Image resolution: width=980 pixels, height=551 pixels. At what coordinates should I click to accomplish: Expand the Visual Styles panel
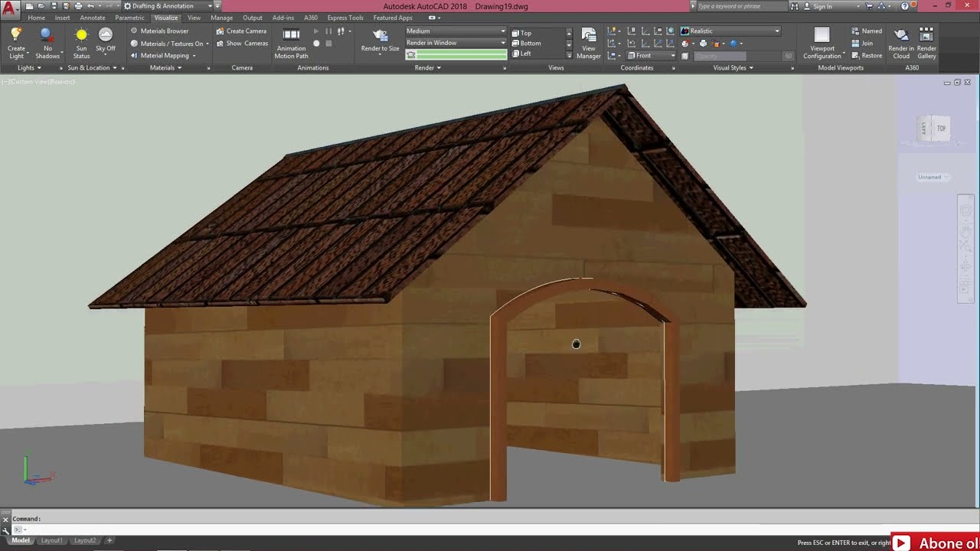click(x=734, y=68)
